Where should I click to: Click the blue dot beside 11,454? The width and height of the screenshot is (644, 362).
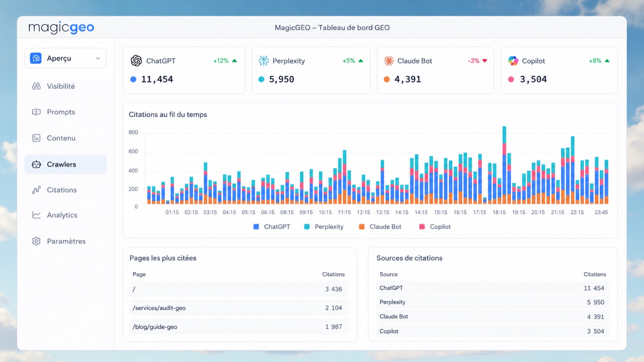pos(134,79)
